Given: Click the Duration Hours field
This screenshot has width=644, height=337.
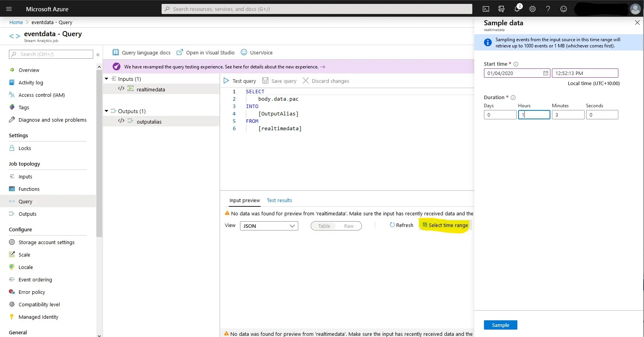Looking at the screenshot, I should 534,115.
